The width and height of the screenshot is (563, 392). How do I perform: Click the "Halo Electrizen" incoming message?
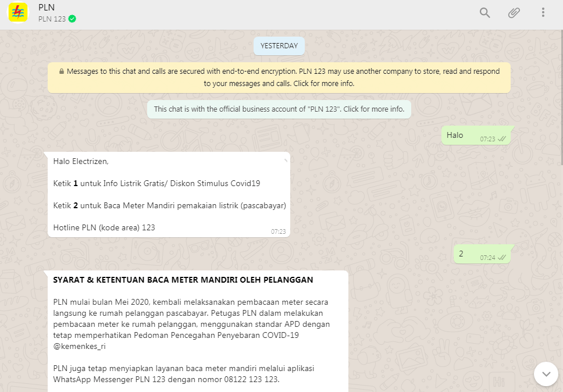81,161
